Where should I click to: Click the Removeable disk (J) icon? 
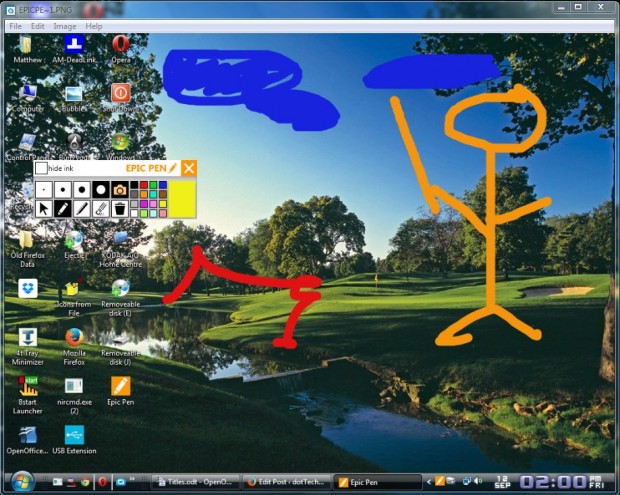point(121,347)
